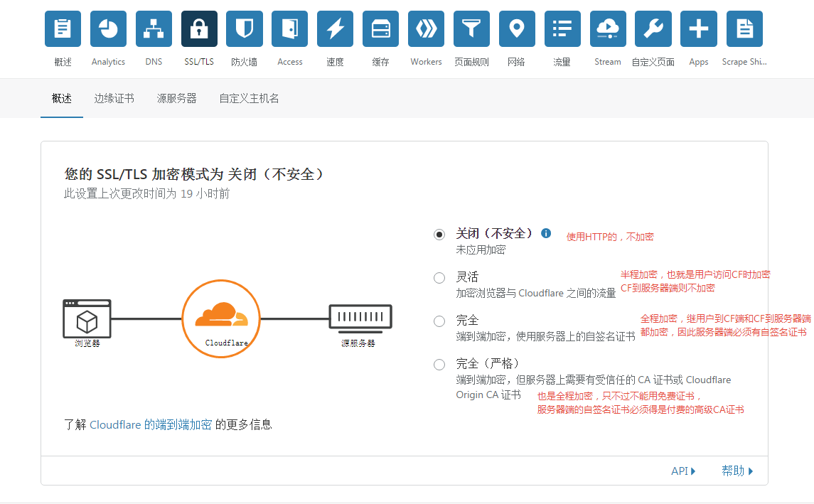Expand the 帮助 help section
Screen dimensions: 814x504
pyautogui.click(x=737, y=471)
